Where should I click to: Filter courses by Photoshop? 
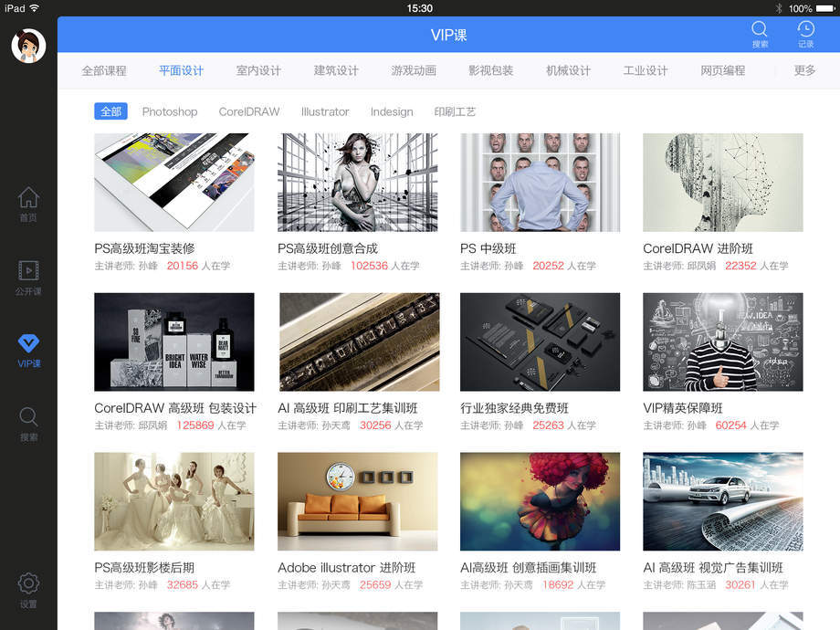pos(170,111)
